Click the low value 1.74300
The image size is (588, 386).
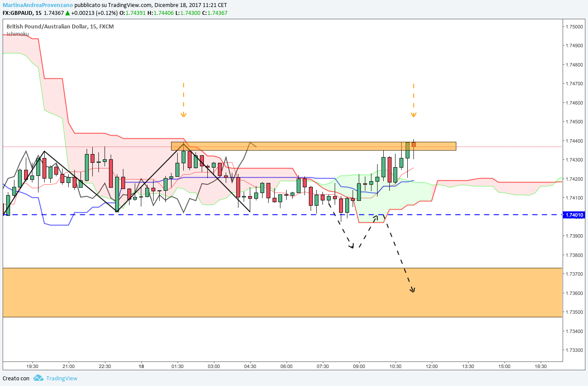point(190,13)
